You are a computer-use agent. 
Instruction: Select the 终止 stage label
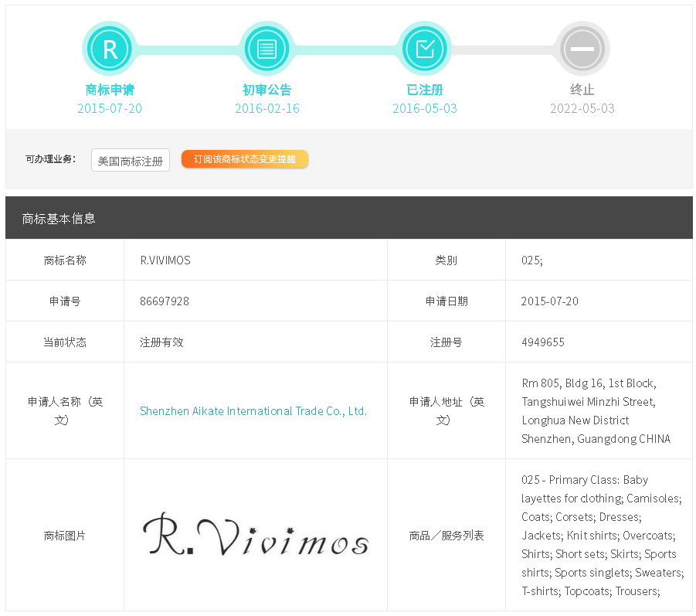[x=582, y=90]
